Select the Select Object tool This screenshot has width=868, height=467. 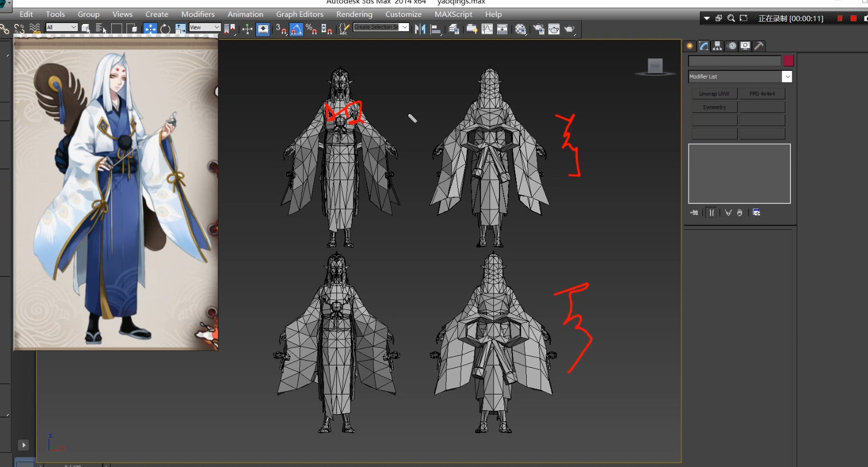[86, 29]
